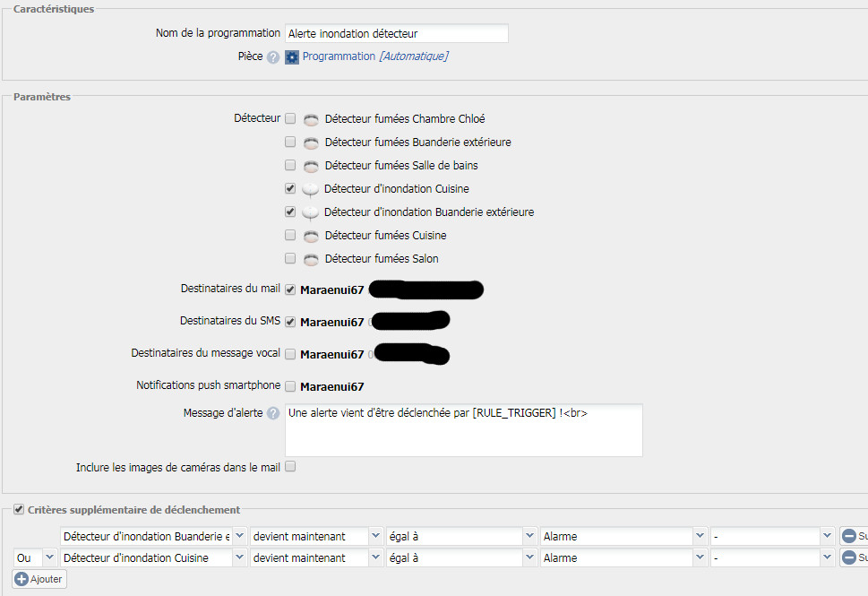The image size is (868, 596).
Task: Click the help icon beside Message d'alerte
Action: (x=273, y=413)
